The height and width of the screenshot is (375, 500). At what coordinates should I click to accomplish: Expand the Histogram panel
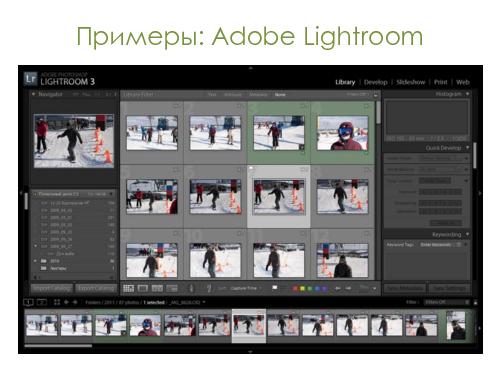pyautogui.click(x=468, y=94)
